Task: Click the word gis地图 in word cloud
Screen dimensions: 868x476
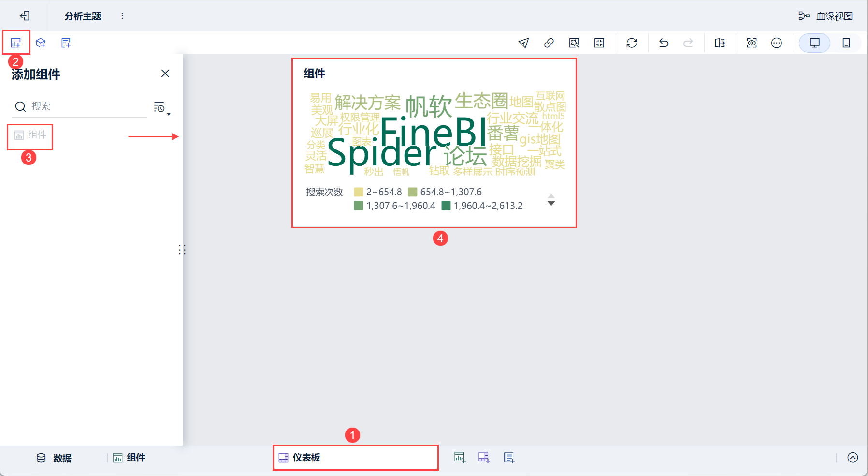Action: (540, 139)
